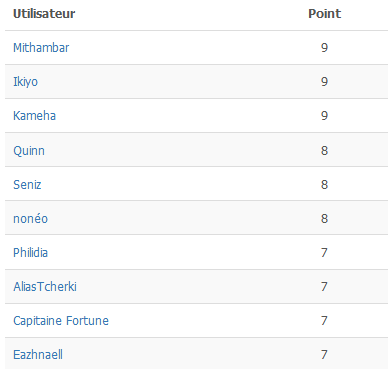
Task: Open Mithambar's user profile link
Action: coord(41,48)
